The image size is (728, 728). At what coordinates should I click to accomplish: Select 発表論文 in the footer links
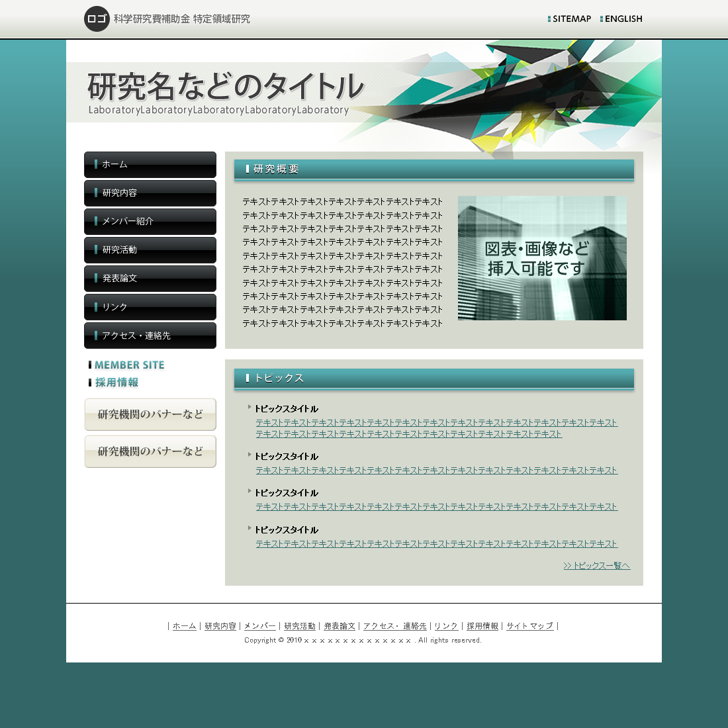pos(340,626)
